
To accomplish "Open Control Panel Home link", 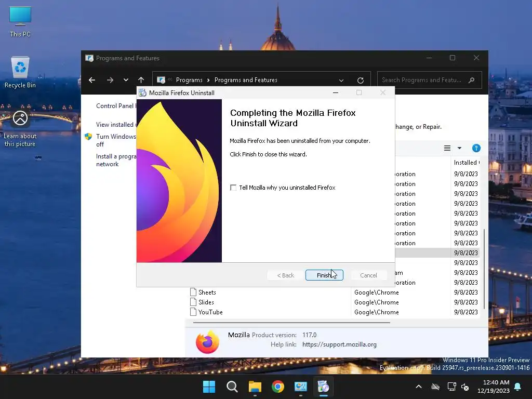I will pyautogui.click(x=116, y=106).
